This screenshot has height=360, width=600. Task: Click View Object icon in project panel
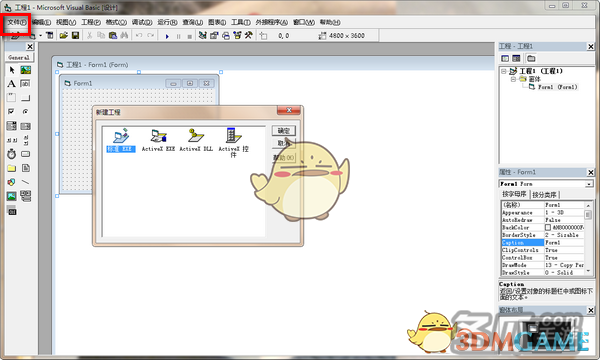click(x=516, y=59)
